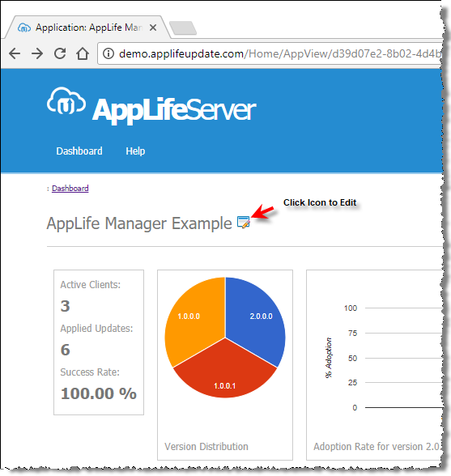Open the Dashboard menu in the blue header
451x476 pixels.
pos(79,151)
